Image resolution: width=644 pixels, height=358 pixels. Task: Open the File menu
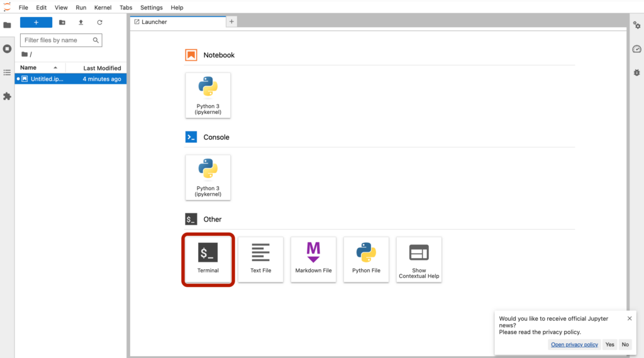point(23,8)
